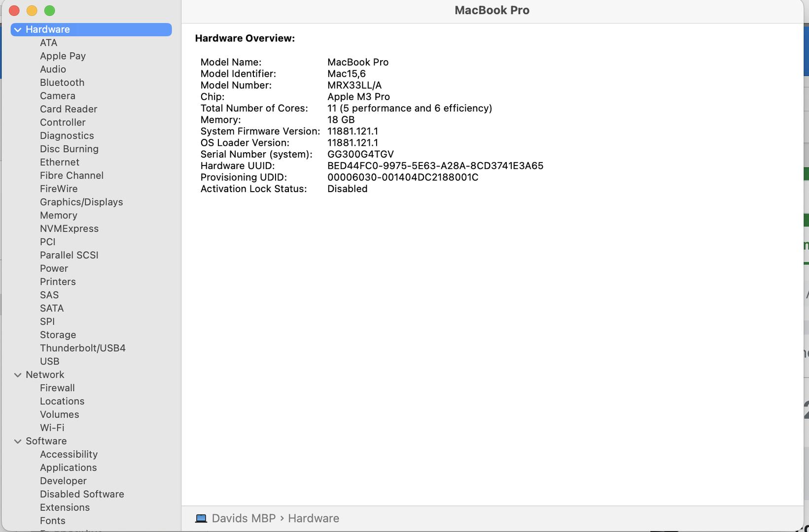Open Storage information
Screen dimensions: 809x532
58,335
